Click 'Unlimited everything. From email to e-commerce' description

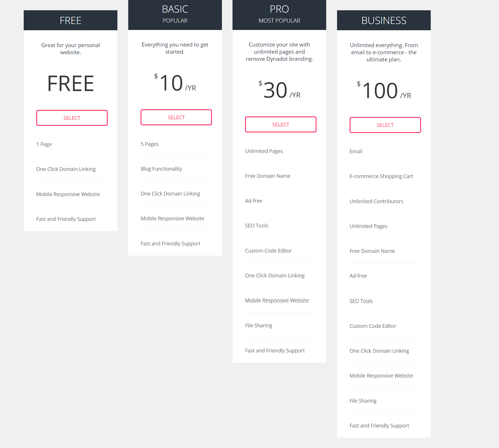[384, 52]
